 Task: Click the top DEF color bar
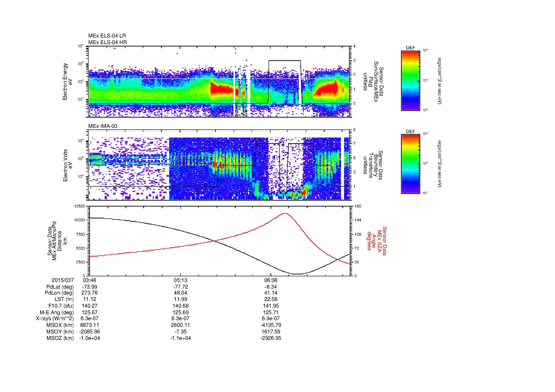(410, 80)
